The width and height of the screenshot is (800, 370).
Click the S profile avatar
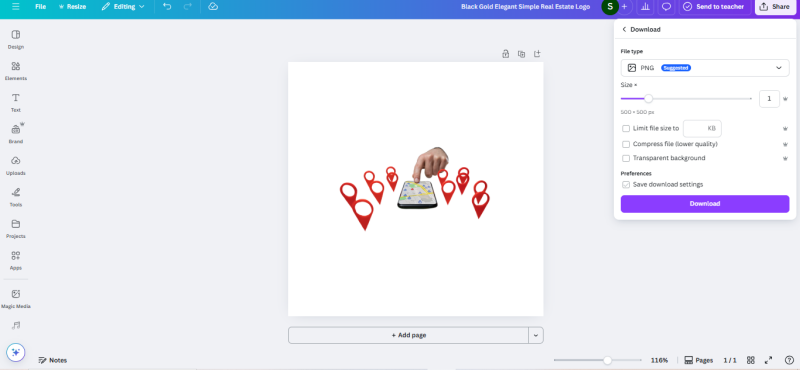click(x=610, y=7)
